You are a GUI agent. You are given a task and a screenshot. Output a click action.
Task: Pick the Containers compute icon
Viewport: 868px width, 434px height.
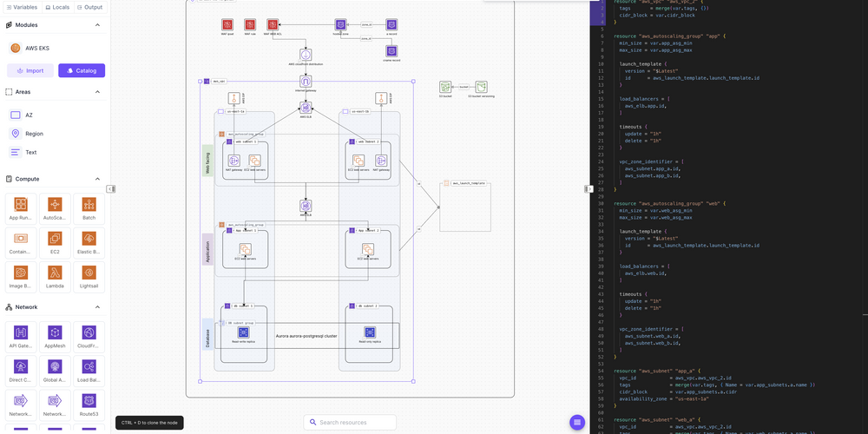point(21,242)
